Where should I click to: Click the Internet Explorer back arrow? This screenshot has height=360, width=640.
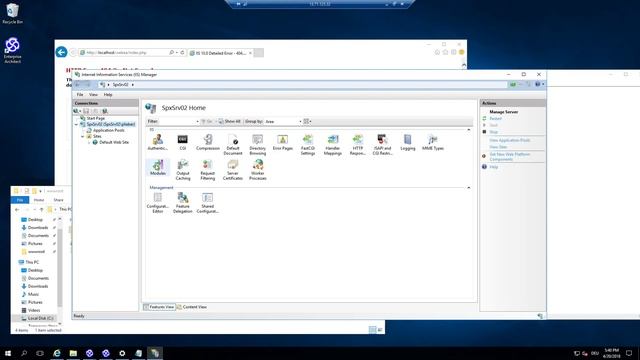coord(62,52)
